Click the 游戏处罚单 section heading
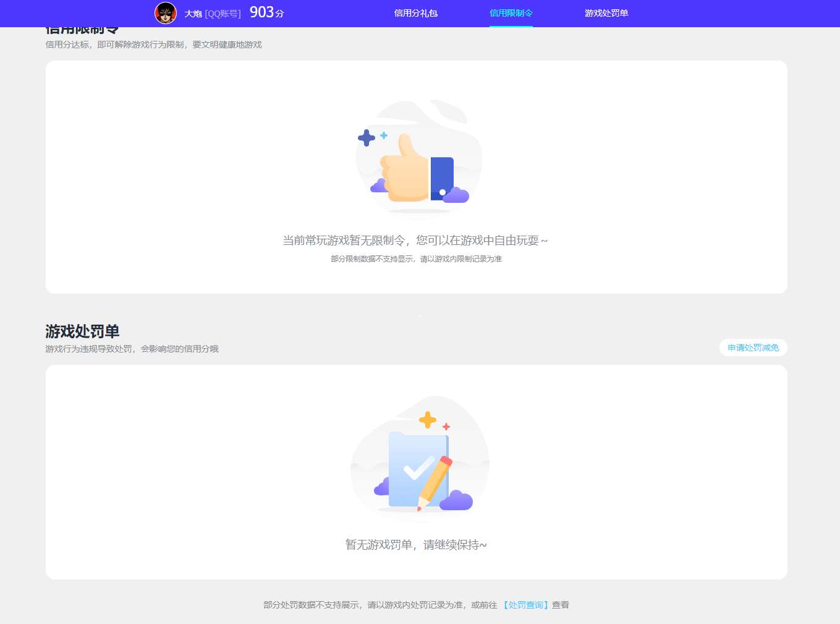Image resolution: width=840 pixels, height=624 pixels. tap(82, 331)
